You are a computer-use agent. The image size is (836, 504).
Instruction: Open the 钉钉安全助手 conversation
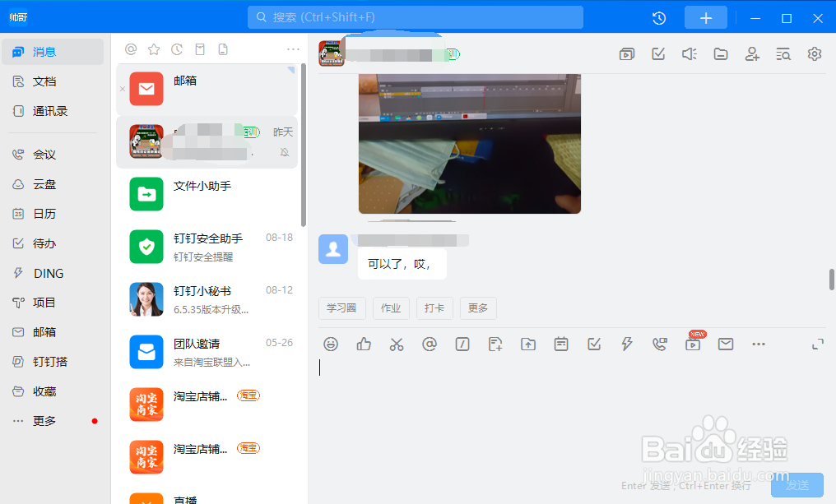(x=207, y=247)
